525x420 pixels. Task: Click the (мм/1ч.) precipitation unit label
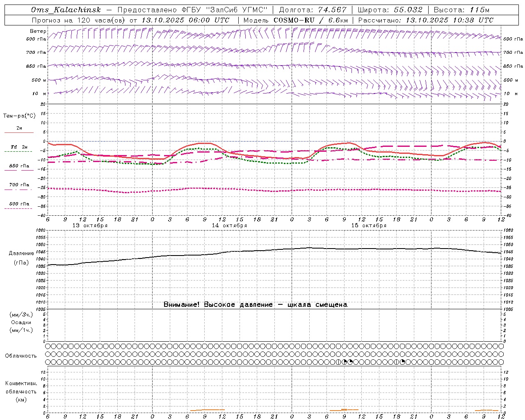[x=21, y=330]
